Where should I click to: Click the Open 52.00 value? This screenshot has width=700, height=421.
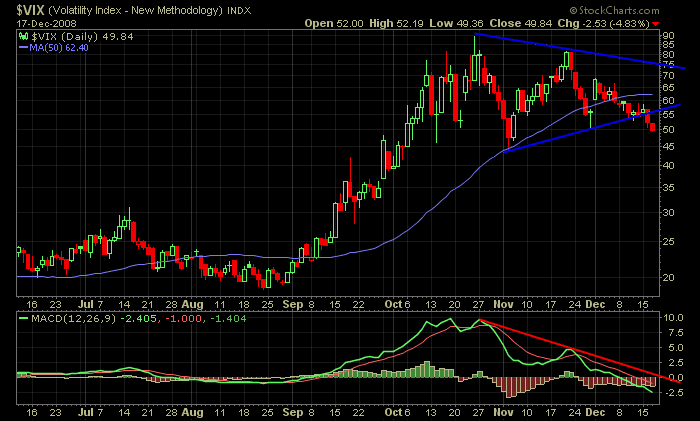click(x=334, y=24)
